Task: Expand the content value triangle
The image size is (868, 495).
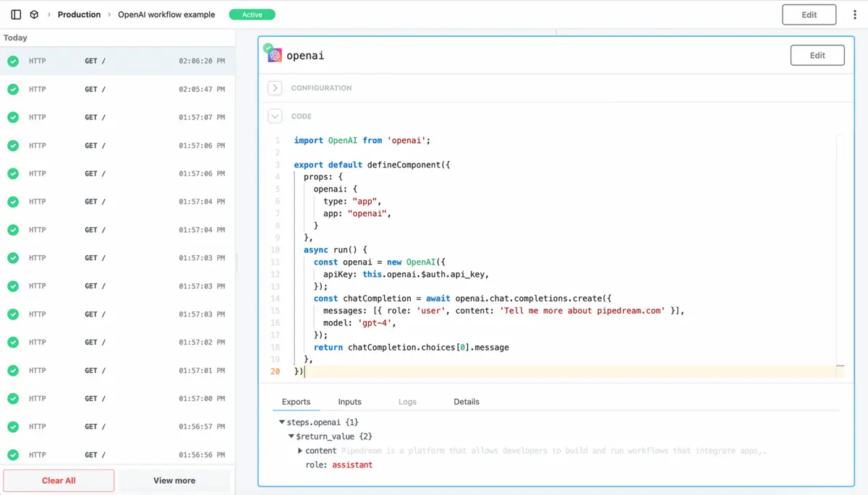Action: tap(300, 451)
